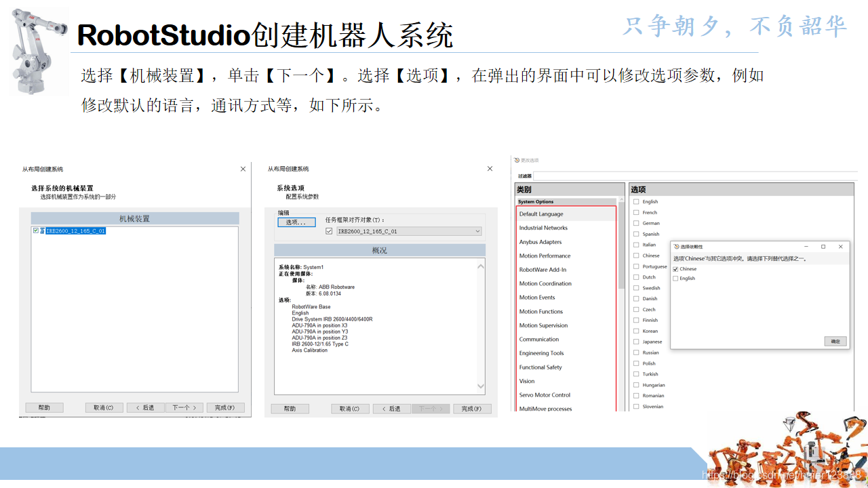Click the 过滤器 filter input field

695,176
